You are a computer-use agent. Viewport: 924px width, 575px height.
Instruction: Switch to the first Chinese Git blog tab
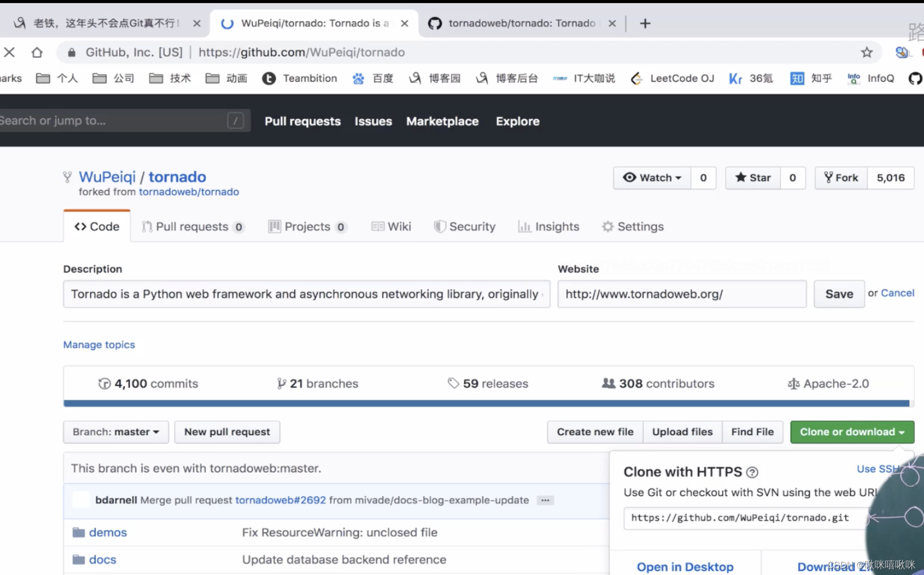[x=106, y=23]
